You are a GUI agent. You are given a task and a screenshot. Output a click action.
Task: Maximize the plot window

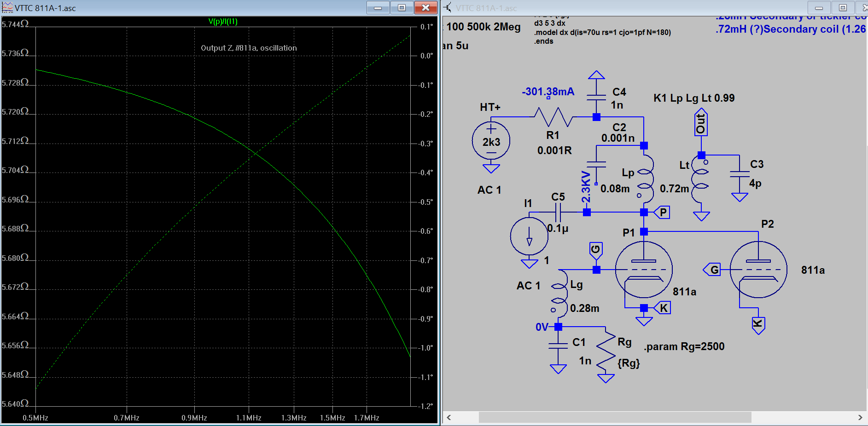pyautogui.click(x=402, y=7)
